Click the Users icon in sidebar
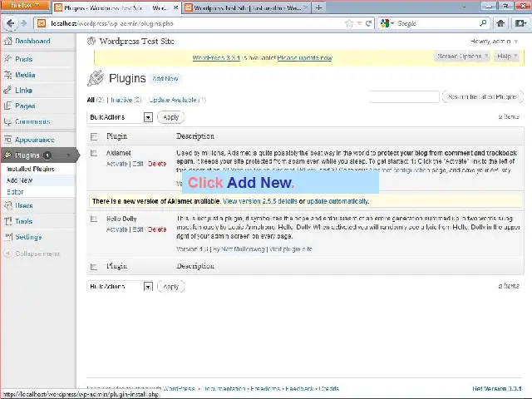The image size is (532, 399). (x=8, y=205)
